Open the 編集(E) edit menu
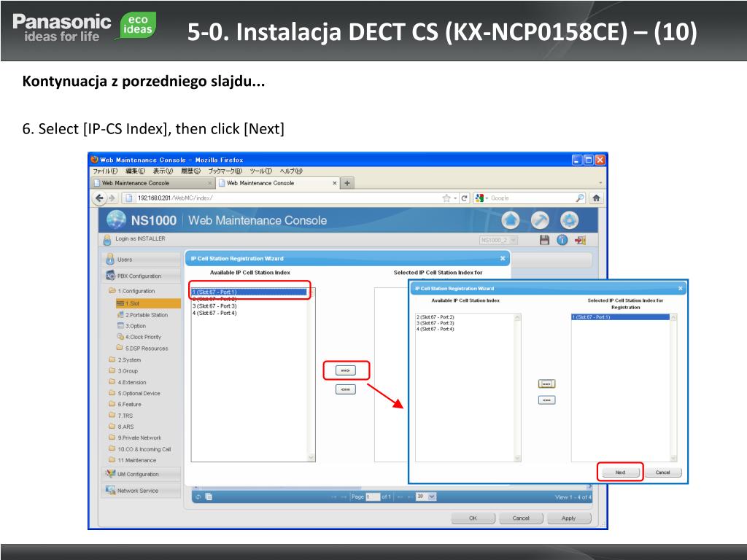 135,171
